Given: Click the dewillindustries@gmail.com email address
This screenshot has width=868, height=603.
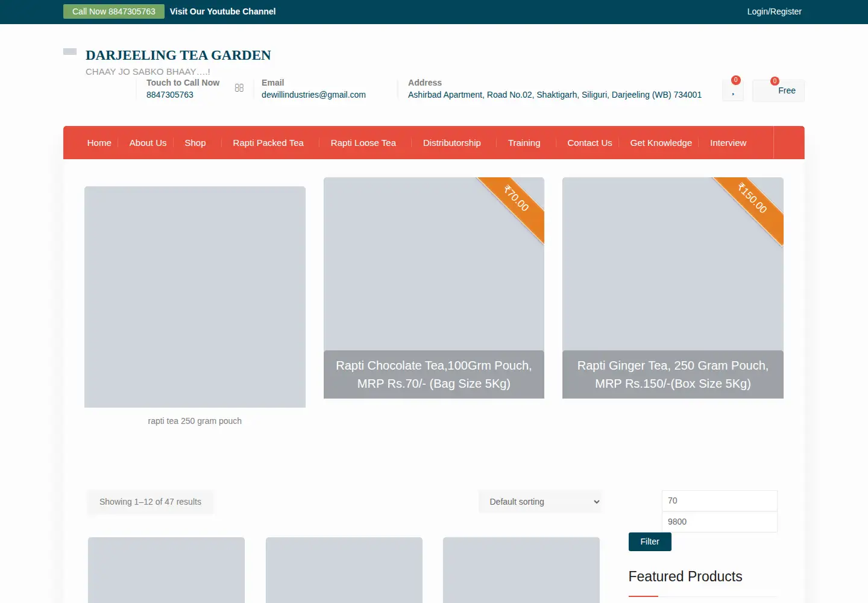Looking at the screenshot, I should pos(313,95).
